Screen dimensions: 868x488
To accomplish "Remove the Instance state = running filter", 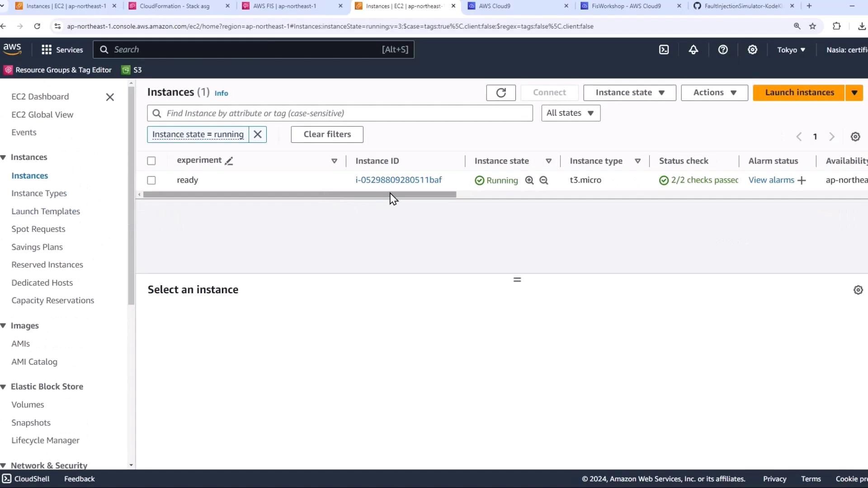I will (x=258, y=134).
